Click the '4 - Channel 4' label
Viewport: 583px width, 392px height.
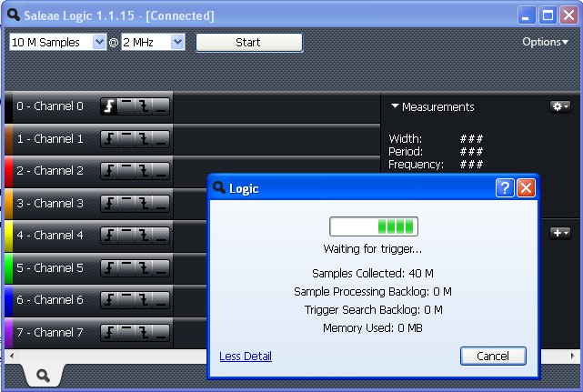[x=50, y=236]
